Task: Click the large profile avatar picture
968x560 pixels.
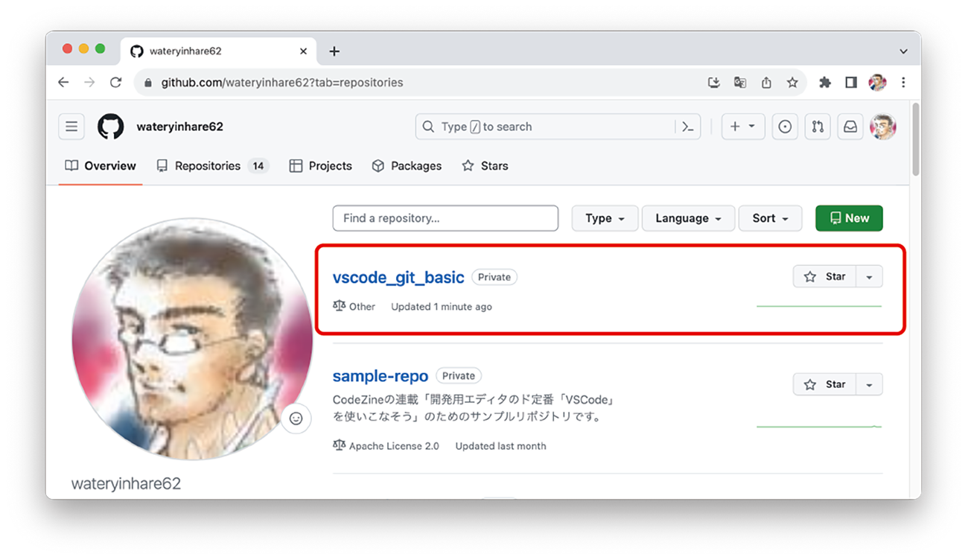Action: tap(192, 339)
